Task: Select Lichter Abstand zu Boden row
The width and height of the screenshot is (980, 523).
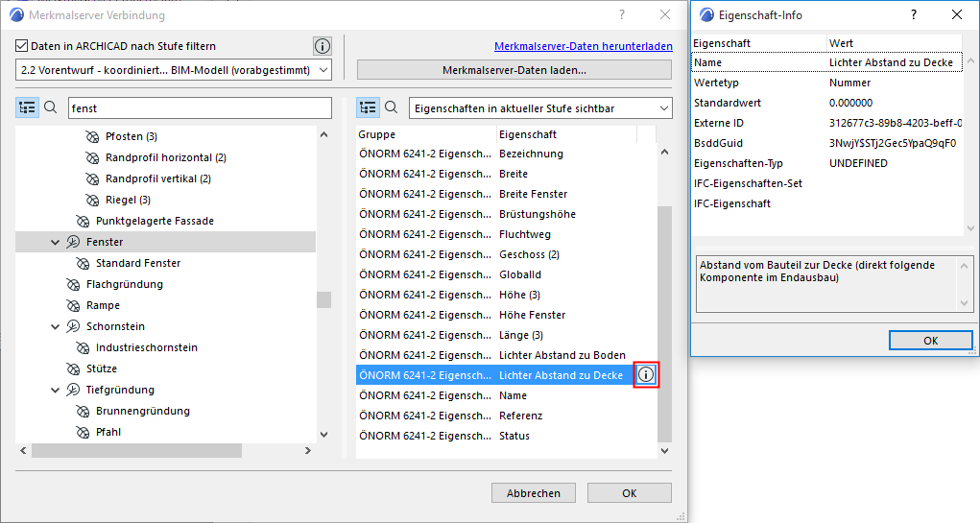Action: pyautogui.click(x=506, y=355)
